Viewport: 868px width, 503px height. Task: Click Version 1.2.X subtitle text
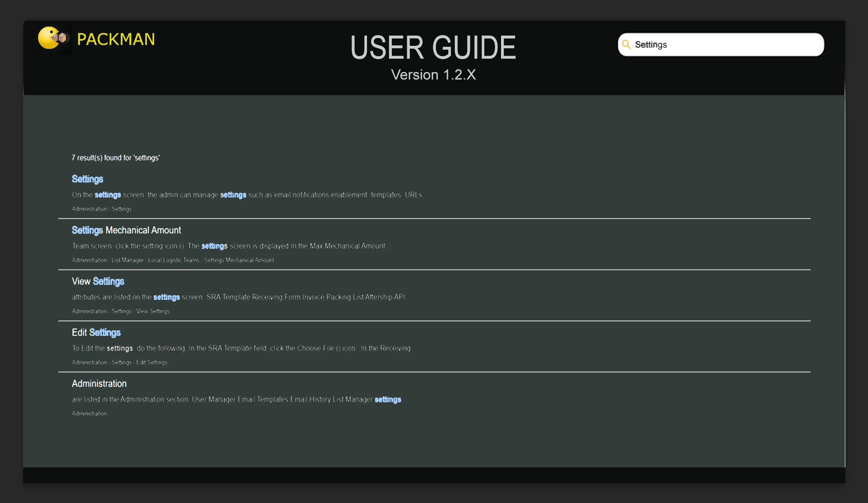tap(433, 75)
